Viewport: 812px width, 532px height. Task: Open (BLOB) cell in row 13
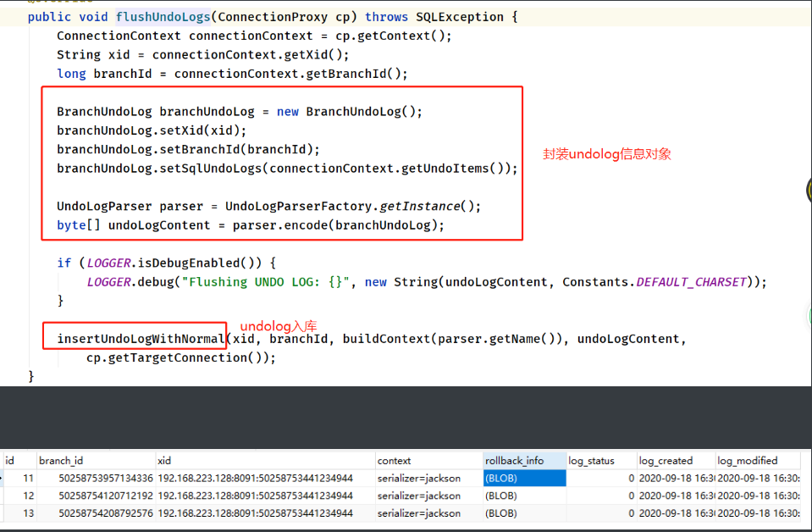(525, 513)
